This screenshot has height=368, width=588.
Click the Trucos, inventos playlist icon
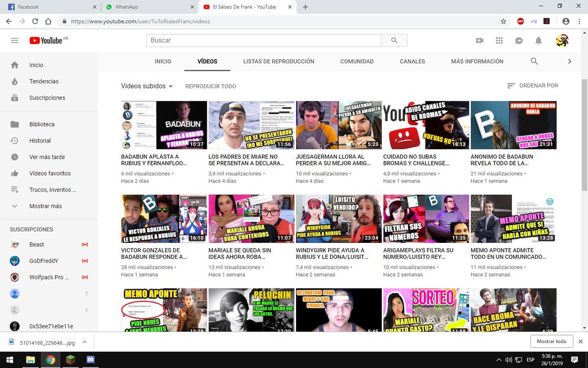pos(15,189)
